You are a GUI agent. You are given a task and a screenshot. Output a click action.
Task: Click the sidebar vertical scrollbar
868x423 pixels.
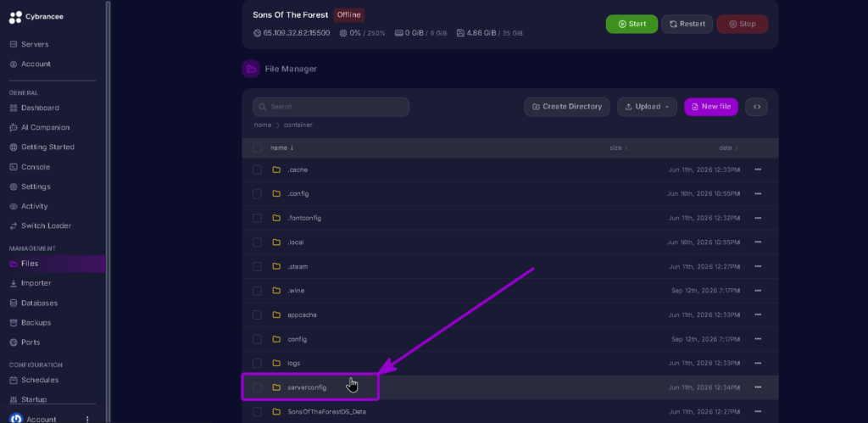click(108, 212)
